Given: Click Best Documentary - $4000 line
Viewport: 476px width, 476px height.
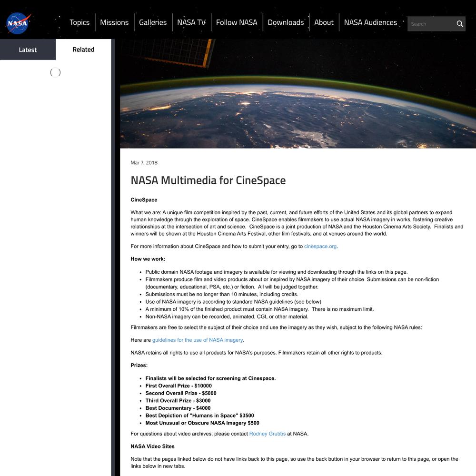Looking at the screenshot, I should pos(178,408).
